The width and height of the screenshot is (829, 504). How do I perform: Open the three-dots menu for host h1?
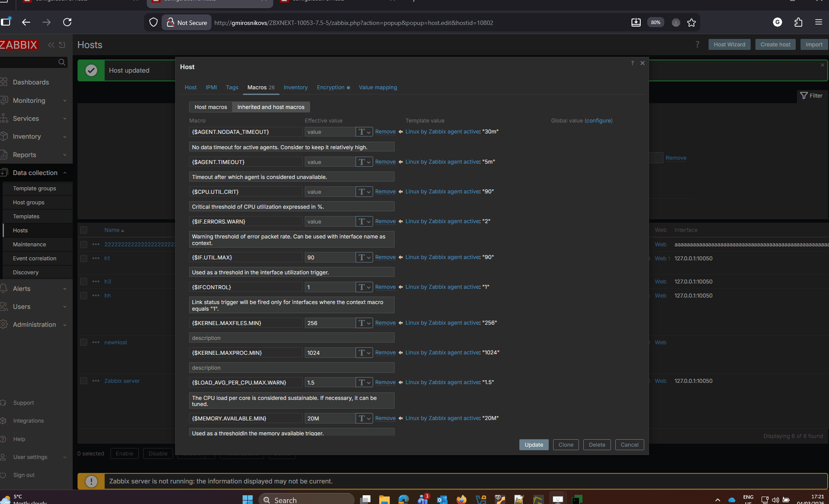point(96,259)
